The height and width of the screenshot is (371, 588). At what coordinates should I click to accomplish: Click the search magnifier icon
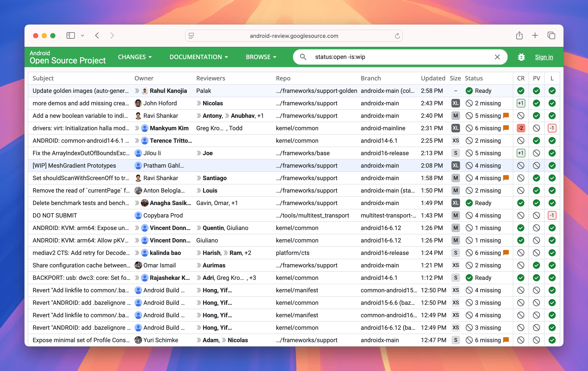(303, 57)
